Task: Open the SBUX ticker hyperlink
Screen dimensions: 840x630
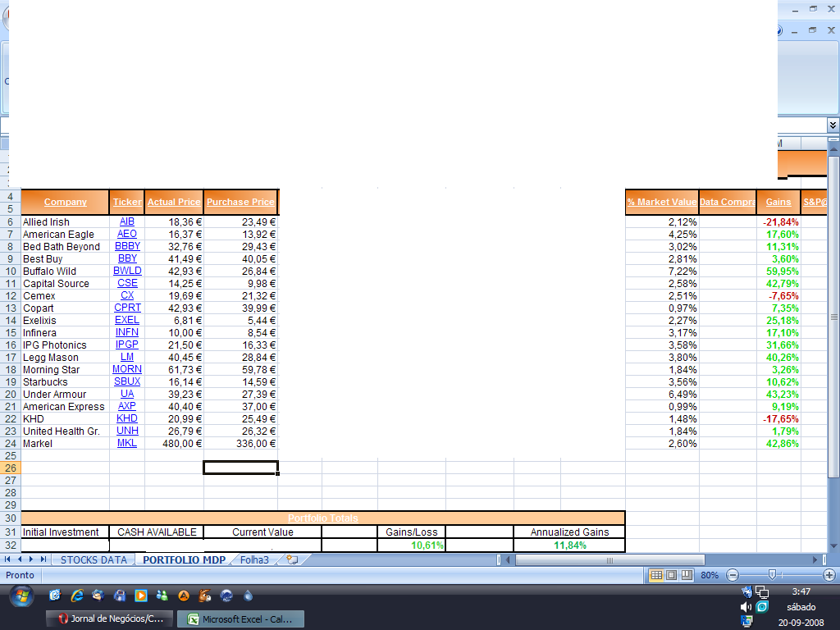Action: tap(127, 381)
